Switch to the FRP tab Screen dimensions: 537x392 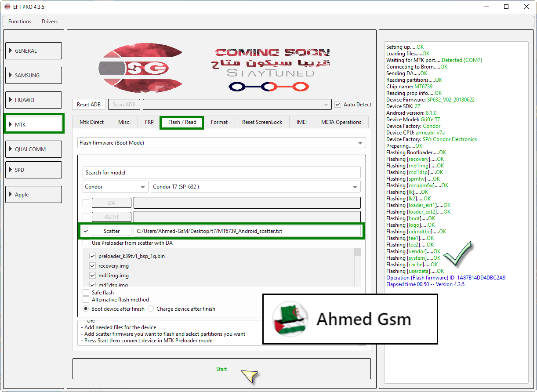[x=149, y=122]
